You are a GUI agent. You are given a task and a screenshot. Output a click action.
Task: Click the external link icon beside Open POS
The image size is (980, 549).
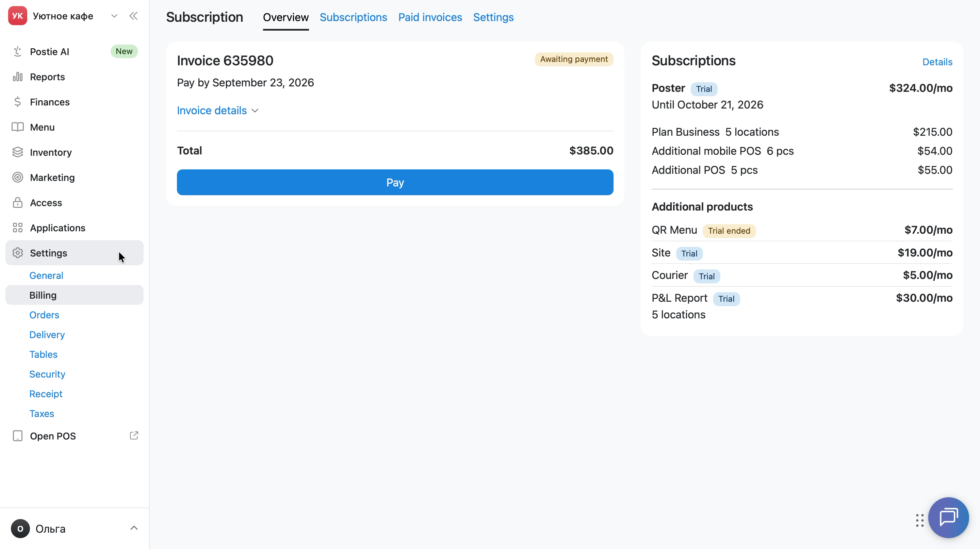(x=134, y=436)
